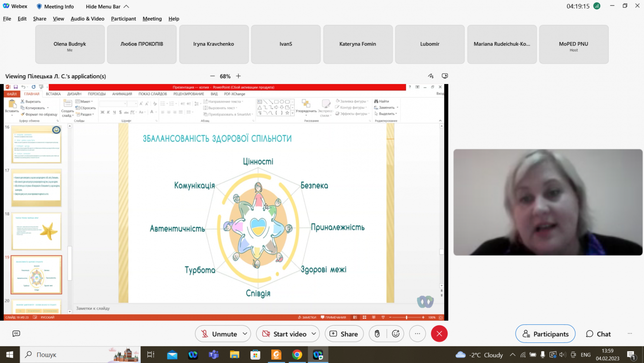This screenshot has height=363, width=644.
Task: Open the Chat panel
Action: [598, 334]
